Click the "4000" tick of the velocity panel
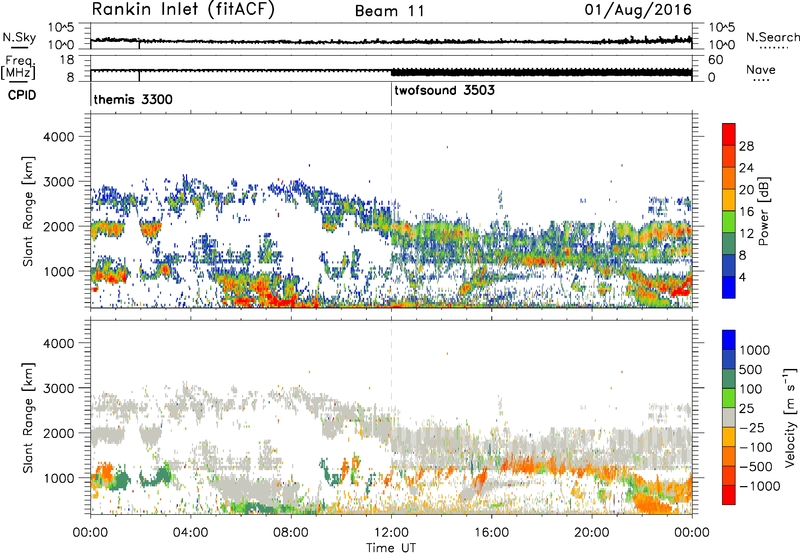This screenshot has width=800, height=554. pyautogui.click(x=59, y=343)
